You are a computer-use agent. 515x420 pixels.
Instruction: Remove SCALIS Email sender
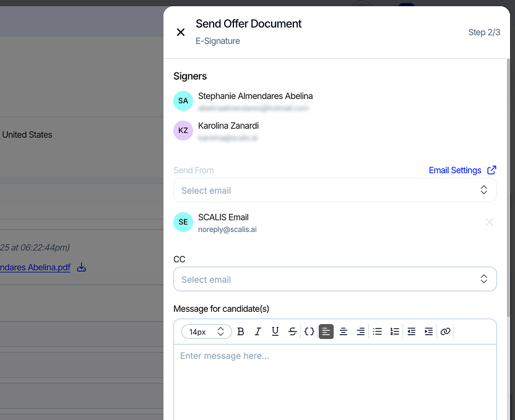(490, 222)
